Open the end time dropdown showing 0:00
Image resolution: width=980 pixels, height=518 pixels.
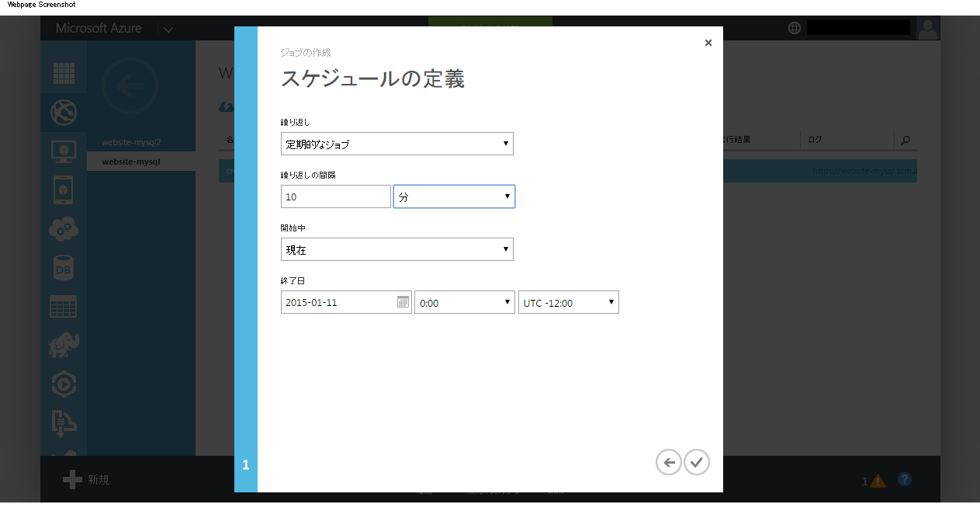(464, 302)
